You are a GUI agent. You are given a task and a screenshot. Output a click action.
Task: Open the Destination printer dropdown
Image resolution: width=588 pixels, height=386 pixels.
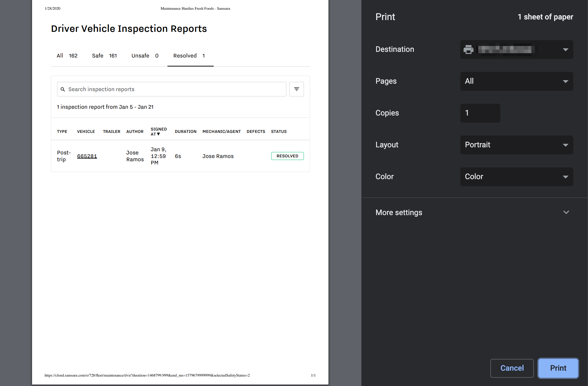coord(516,50)
